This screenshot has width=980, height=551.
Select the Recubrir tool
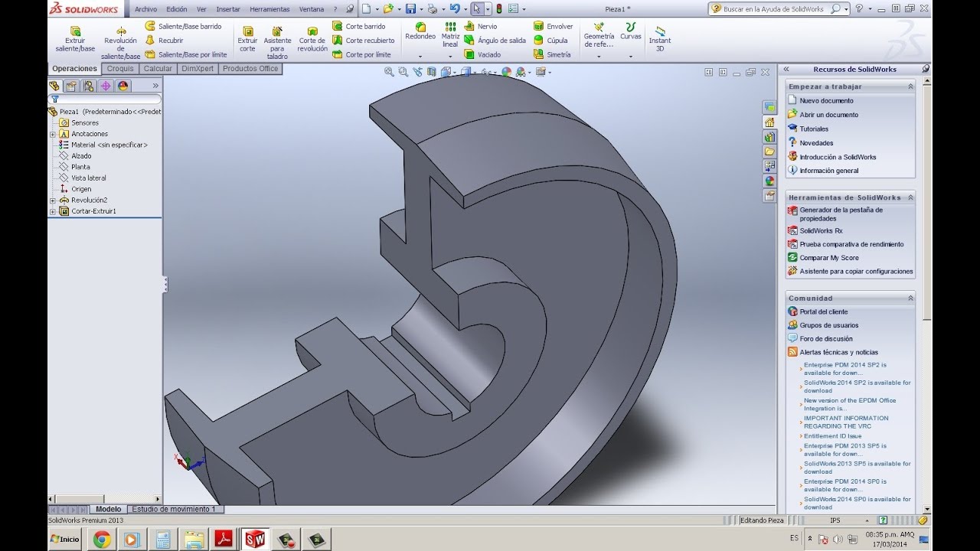point(165,40)
